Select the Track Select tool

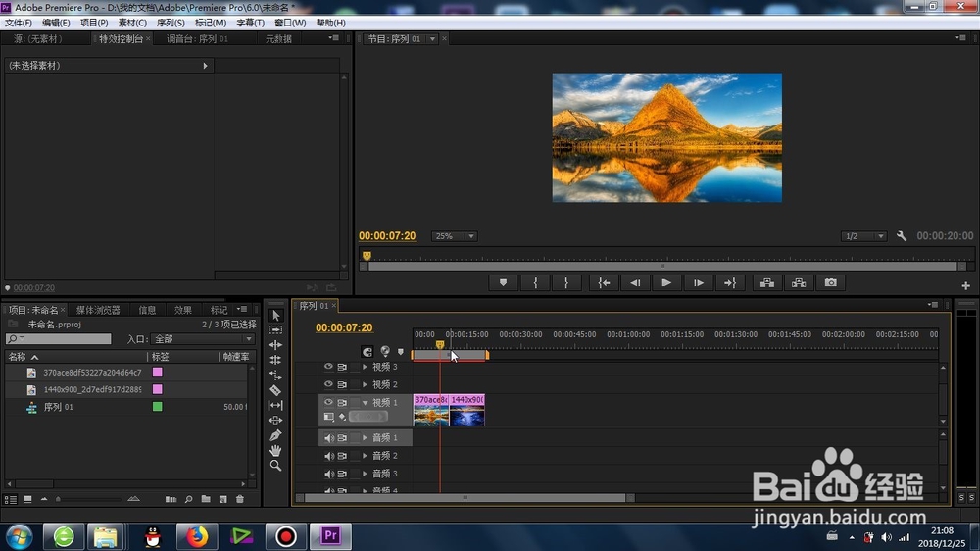275,329
